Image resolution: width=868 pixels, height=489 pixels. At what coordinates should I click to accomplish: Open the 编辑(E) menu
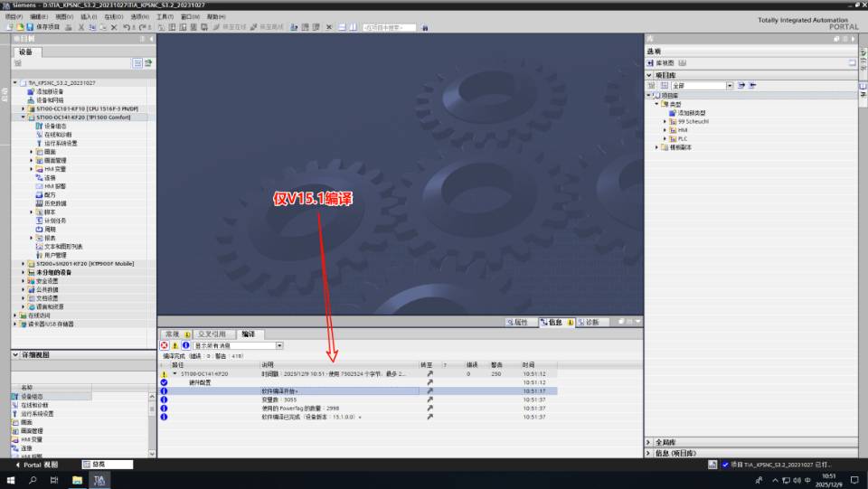coord(39,16)
